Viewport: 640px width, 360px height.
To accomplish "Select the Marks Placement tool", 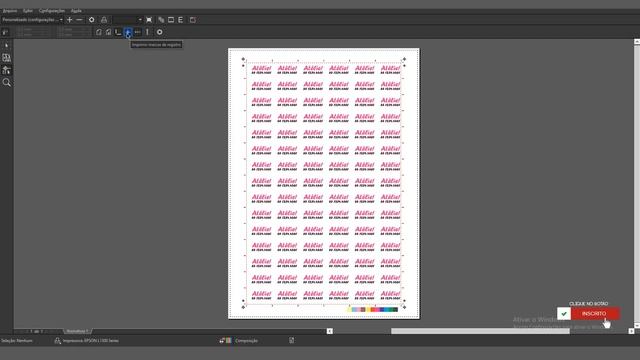I will tap(7, 70).
